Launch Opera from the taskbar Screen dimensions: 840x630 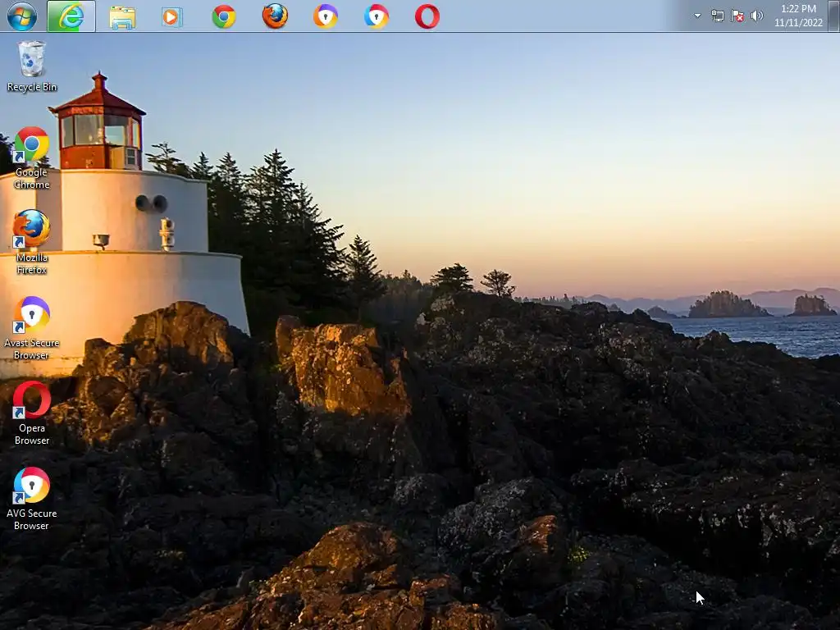pos(427,16)
